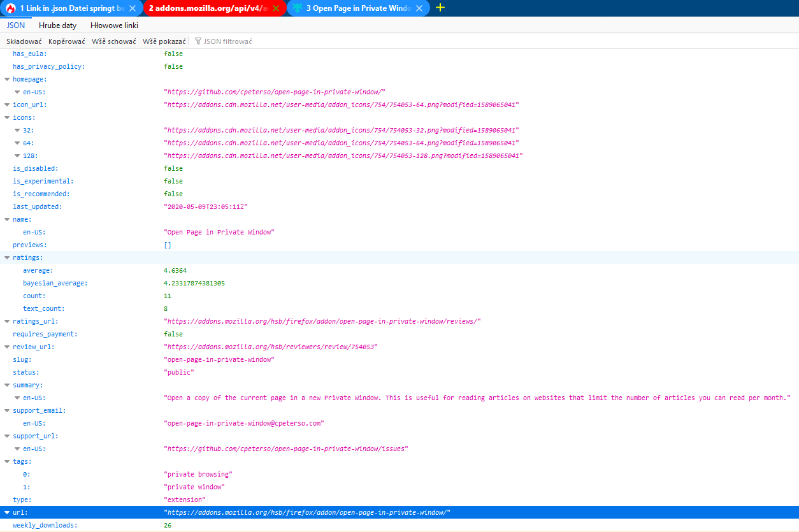The height and width of the screenshot is (532, 799).
Task: Click the "private window" tag value
Action: [194, 487]
